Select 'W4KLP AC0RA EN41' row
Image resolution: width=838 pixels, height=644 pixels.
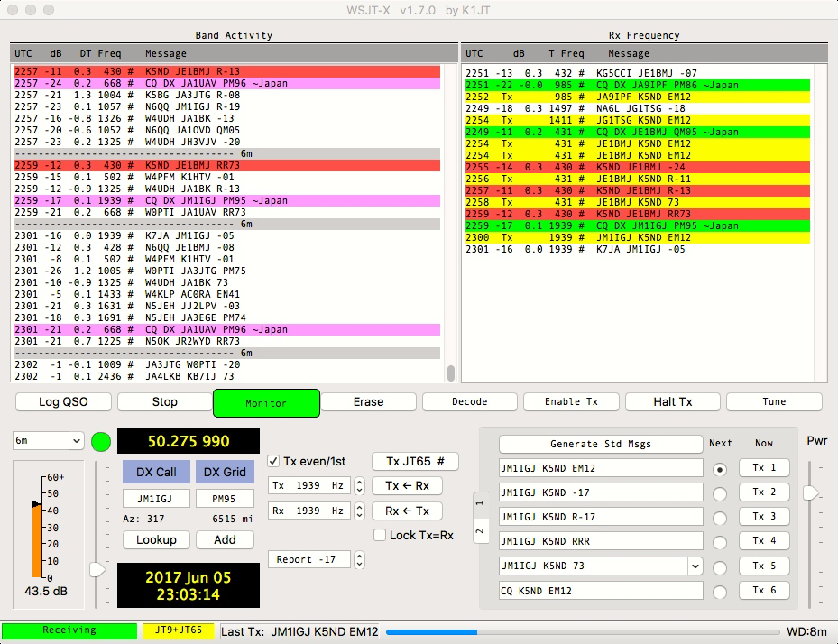[227, 294]
